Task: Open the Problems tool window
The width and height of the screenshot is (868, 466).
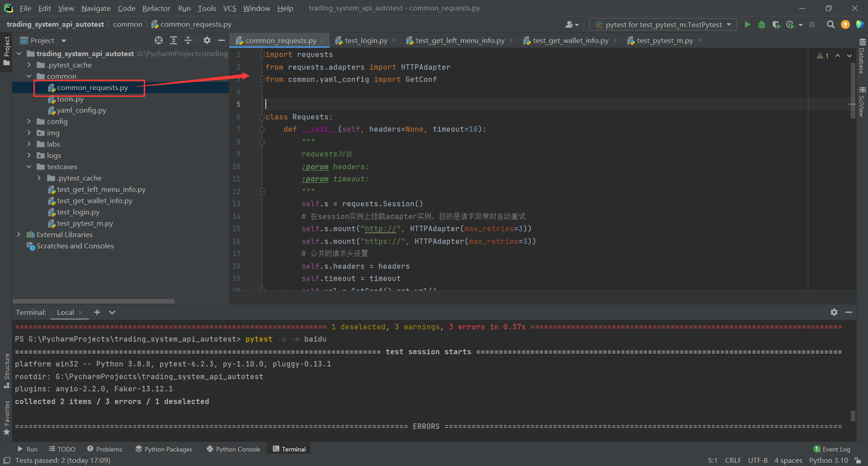Action: 104,449
